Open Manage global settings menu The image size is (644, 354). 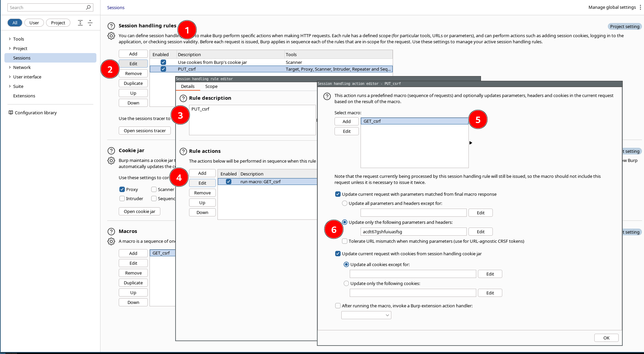click(x=612, y=7)
